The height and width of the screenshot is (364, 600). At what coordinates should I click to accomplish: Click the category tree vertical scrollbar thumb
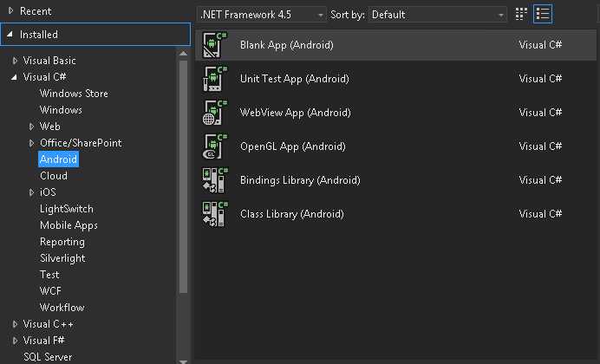coord(183,177)
